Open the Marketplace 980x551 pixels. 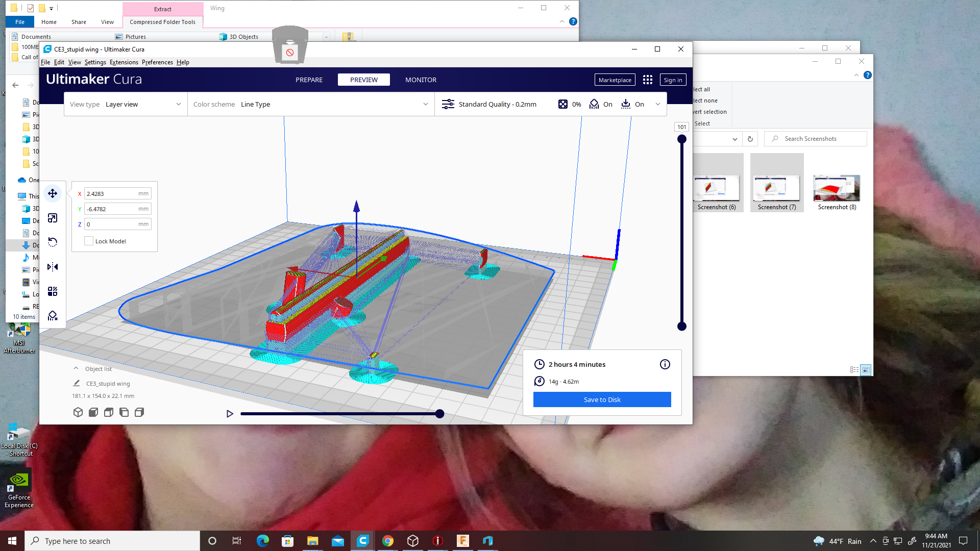[615, 80]
